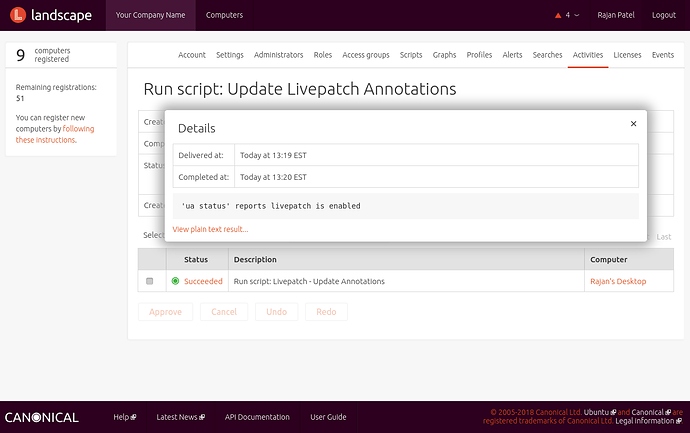Open the Searches tab
This screenshot has width=690, height=433.
(x=547, y=55)
